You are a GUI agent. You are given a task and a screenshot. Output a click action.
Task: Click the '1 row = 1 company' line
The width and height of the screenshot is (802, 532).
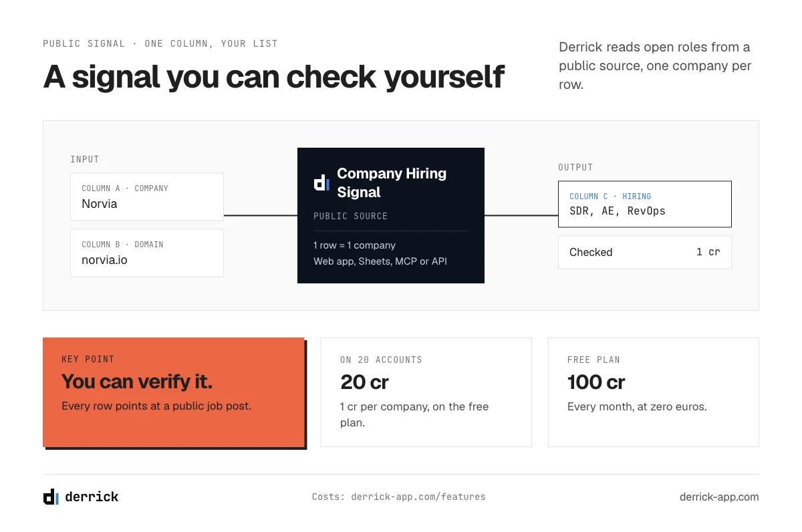tap(354, 245)
